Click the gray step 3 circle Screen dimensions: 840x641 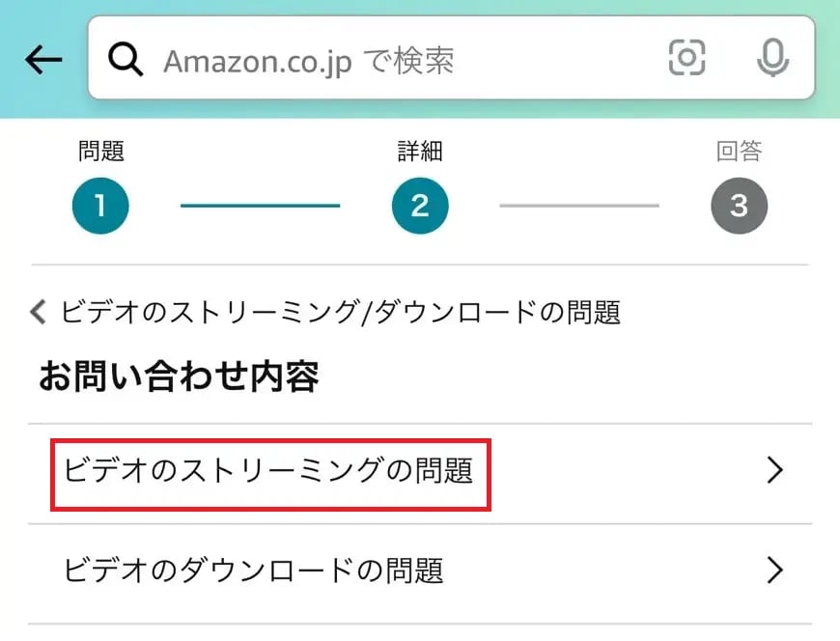739,206
